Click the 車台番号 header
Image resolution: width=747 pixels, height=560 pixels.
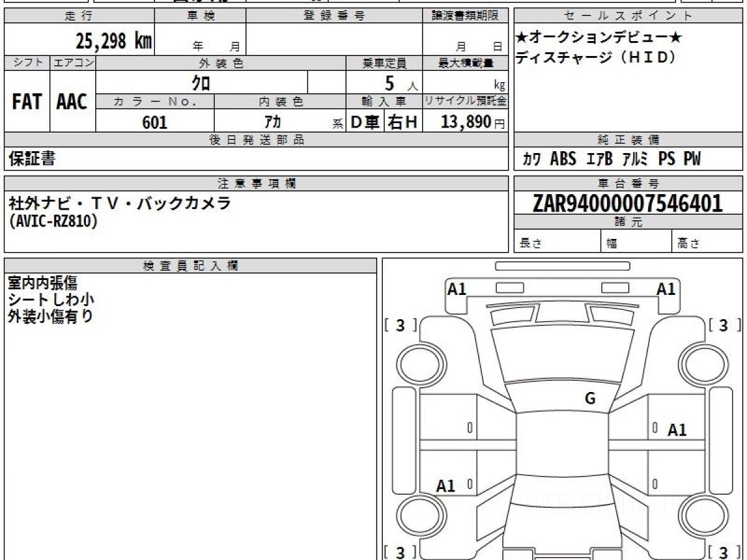[629, 184]
